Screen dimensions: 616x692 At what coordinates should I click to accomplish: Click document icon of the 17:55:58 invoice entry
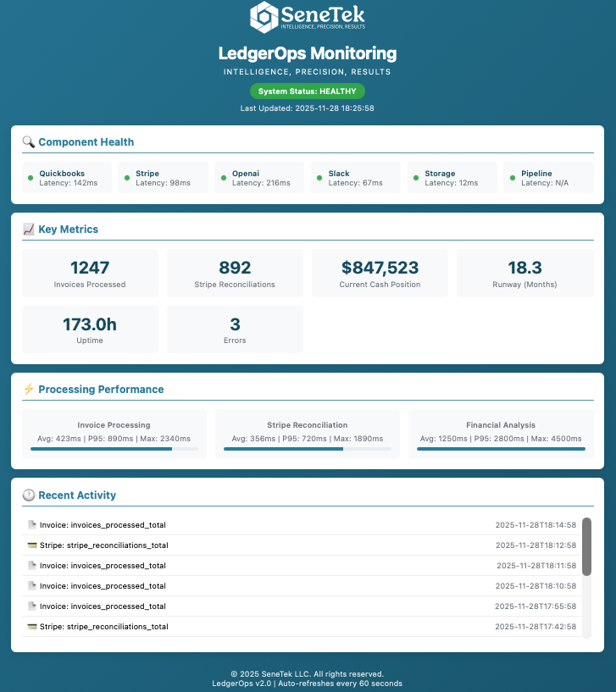click(x=32, y=606)
